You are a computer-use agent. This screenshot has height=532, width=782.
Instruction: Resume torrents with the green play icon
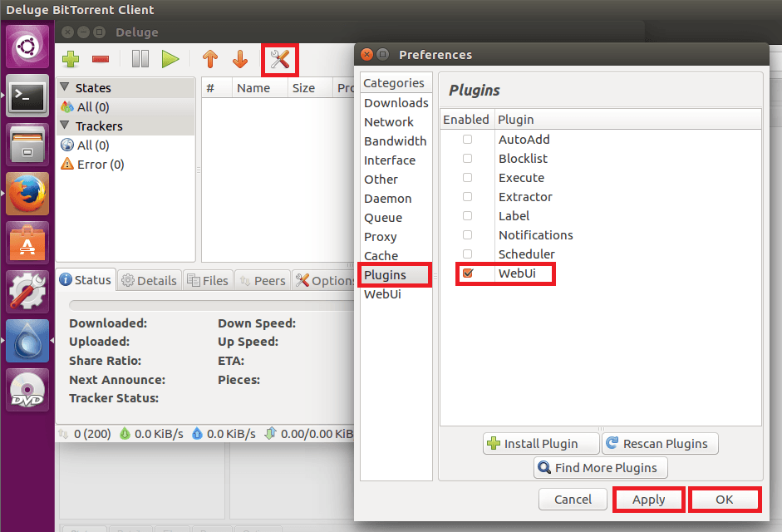[x=170, y=59]
